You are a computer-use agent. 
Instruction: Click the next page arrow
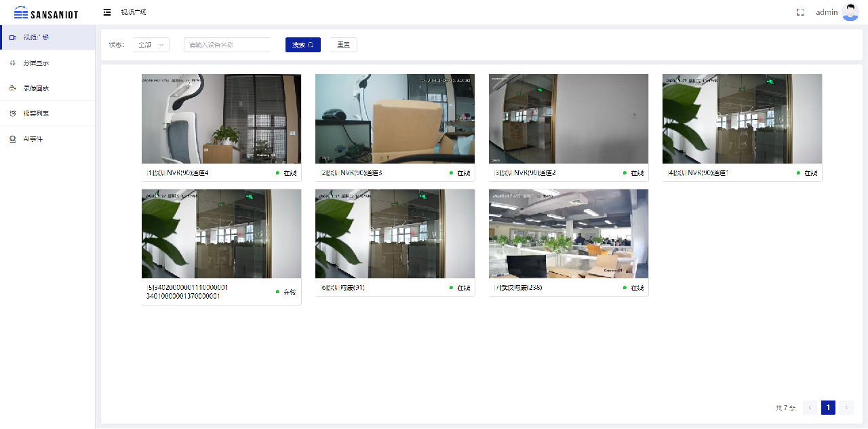coord(846,407)
